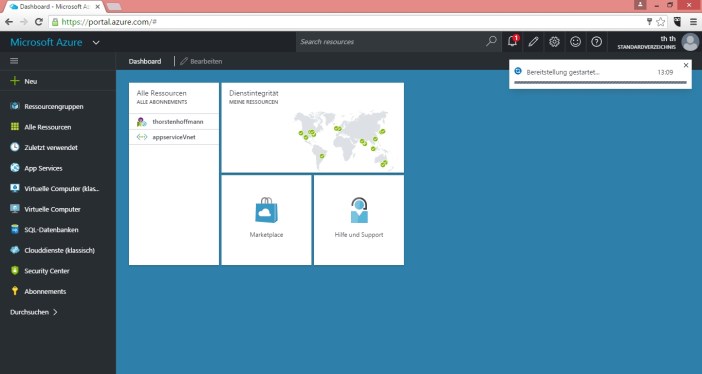Click the browser back arrow
The image size is (702, 374).
click(x=9, y=21)
